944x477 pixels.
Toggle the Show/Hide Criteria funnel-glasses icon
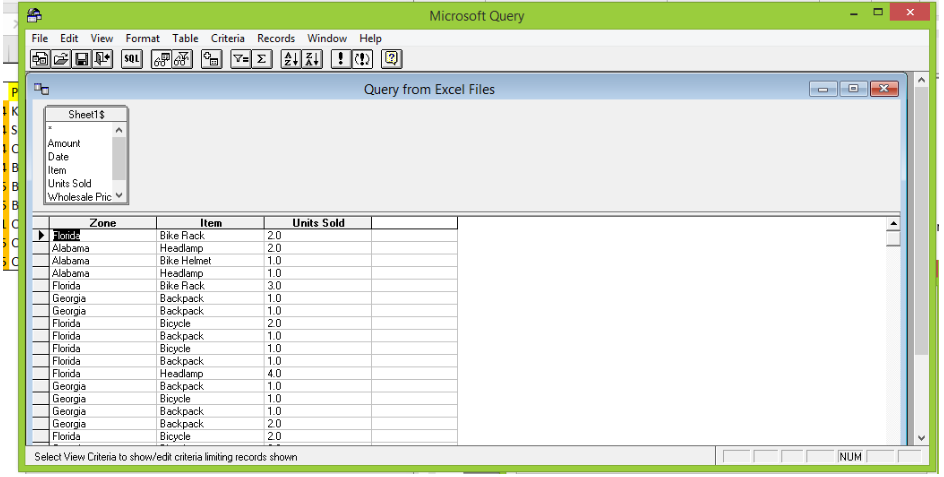coord(182,58)
